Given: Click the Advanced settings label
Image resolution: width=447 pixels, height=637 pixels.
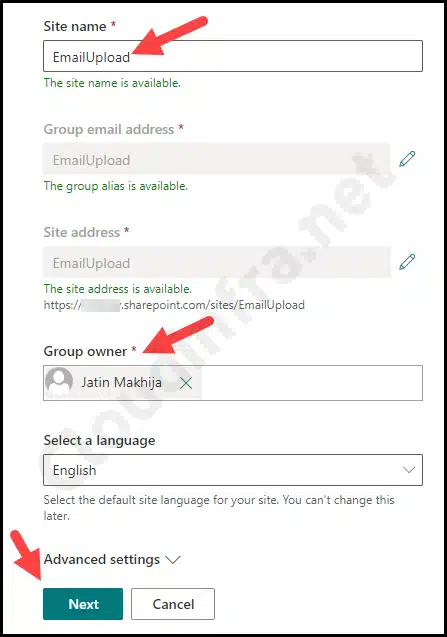Looking at the screenshot, I should pyautogui.click(x=102, y=559).
